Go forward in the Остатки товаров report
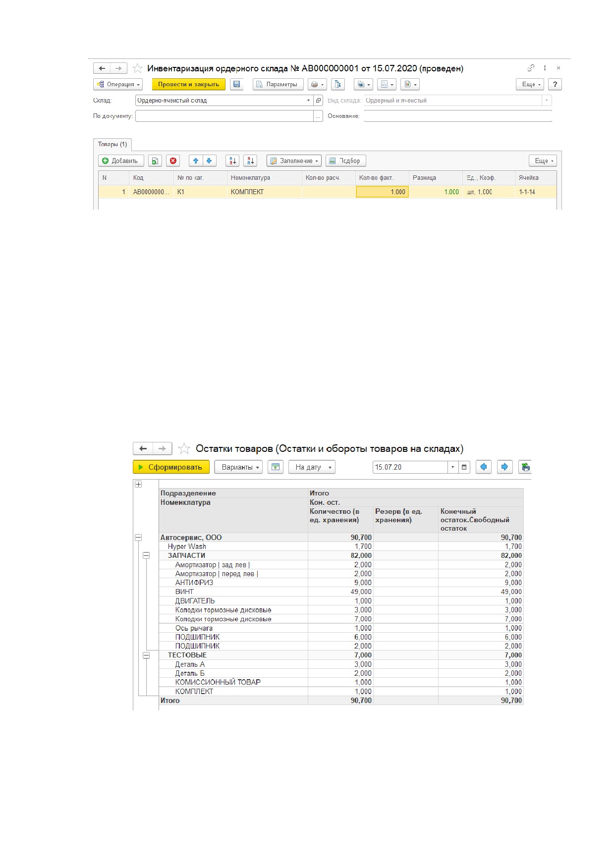This screenshot has height=868, width=614. [x=162, y=448]
